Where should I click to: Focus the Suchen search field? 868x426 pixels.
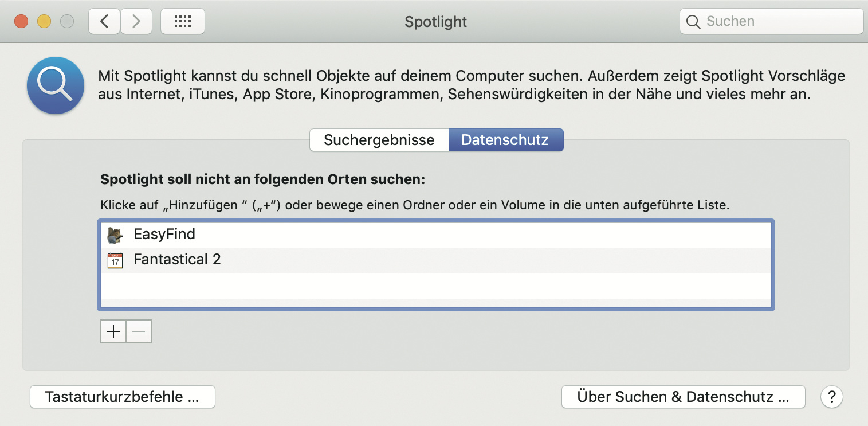(779, 22)
